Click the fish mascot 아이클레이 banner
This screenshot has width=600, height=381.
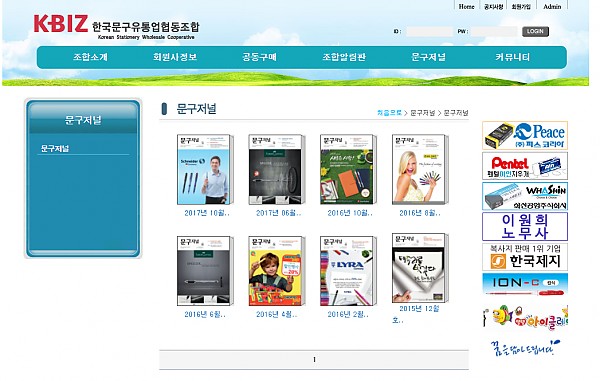tap(525, 317)
